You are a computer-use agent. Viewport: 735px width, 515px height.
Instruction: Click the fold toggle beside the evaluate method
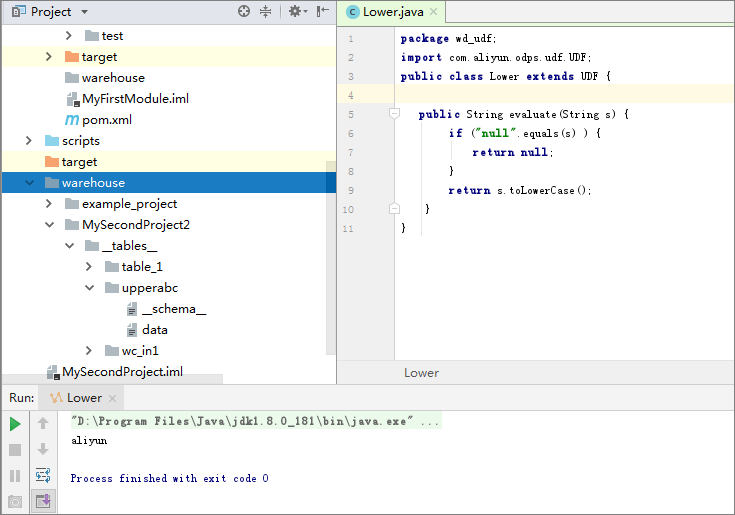[395, 114]
